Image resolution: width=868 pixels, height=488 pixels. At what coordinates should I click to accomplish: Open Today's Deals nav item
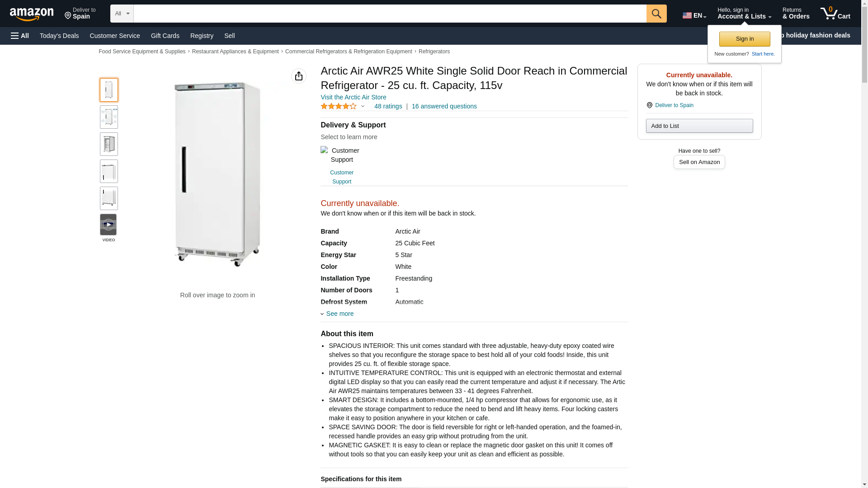point(59,36)
